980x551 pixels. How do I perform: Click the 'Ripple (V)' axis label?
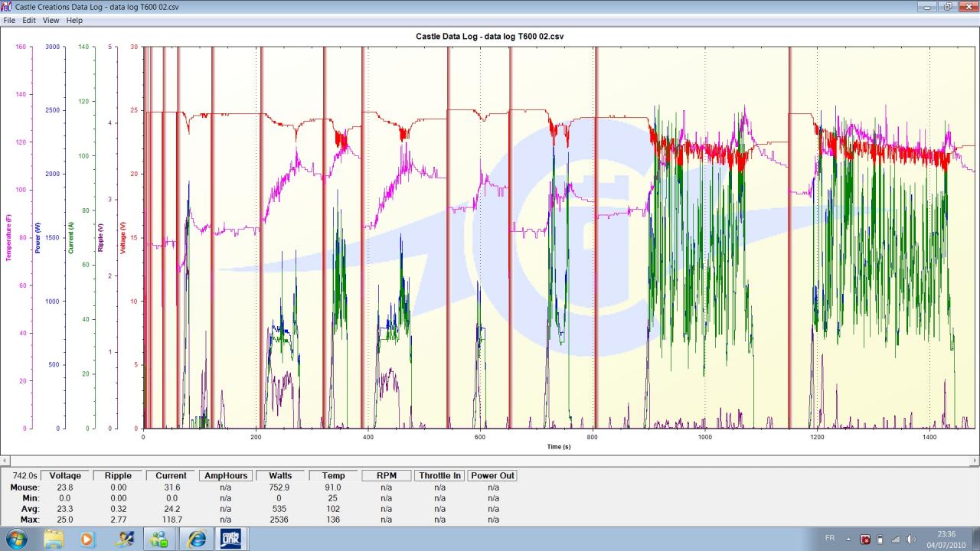tap(100, 237)
